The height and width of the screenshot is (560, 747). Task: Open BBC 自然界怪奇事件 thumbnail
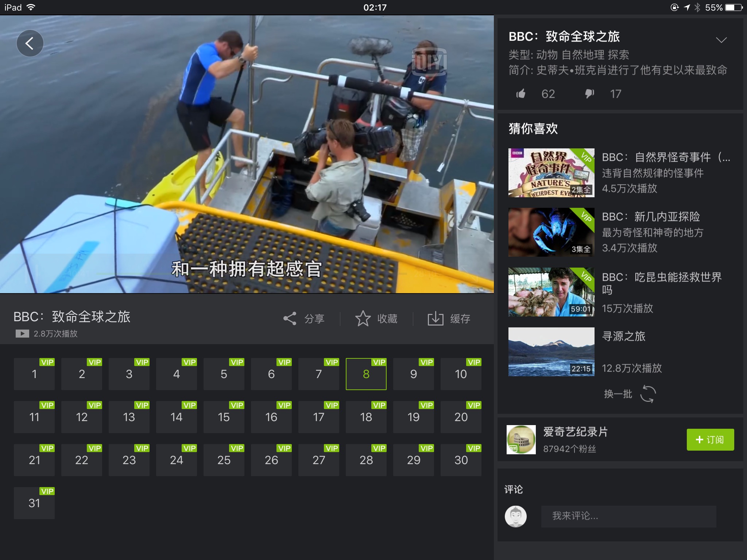[551, 173]
